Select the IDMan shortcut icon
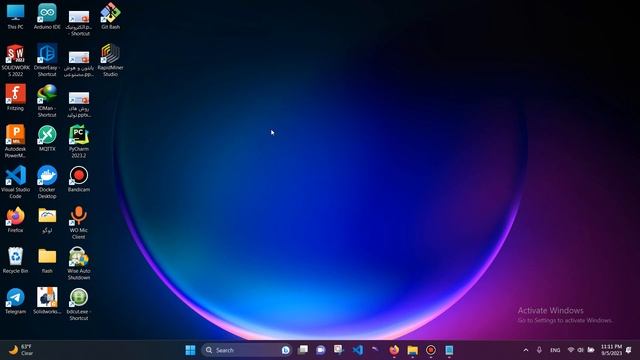 (47, 101)
